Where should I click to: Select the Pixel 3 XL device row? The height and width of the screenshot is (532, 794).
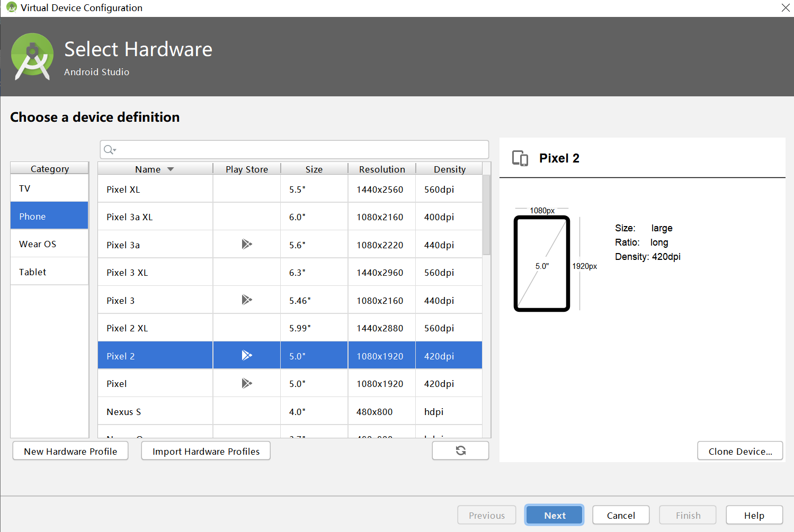(x=290, y=272)
